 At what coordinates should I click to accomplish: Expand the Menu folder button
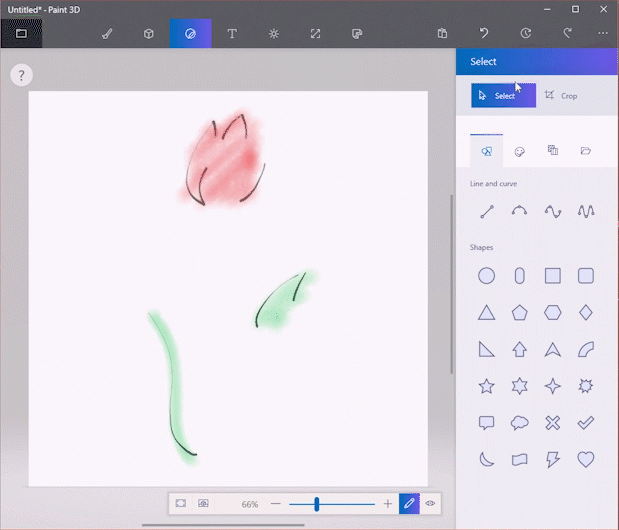coord(21,33)
